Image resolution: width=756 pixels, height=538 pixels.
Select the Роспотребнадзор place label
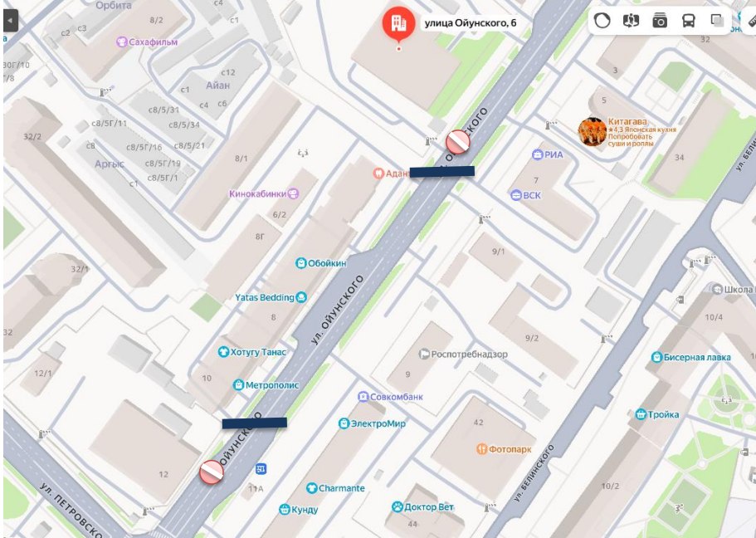coord(463,355)
